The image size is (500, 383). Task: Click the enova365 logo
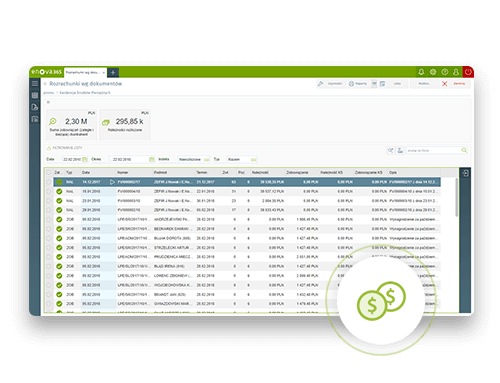tap(46, 72)
